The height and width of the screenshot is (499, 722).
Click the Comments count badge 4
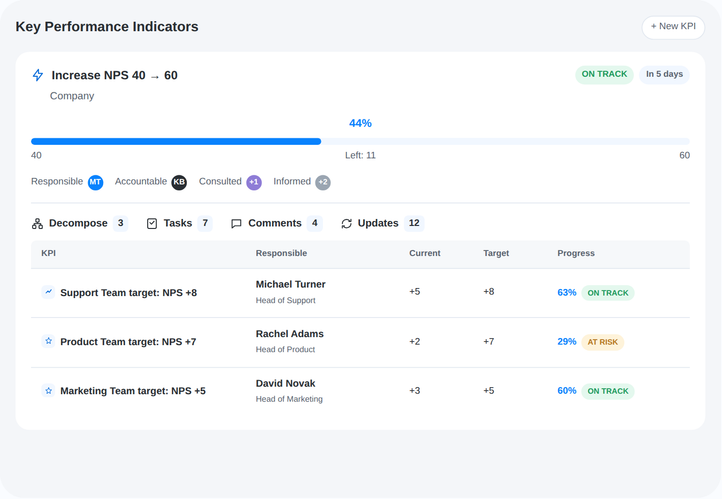tap(314, 223)
